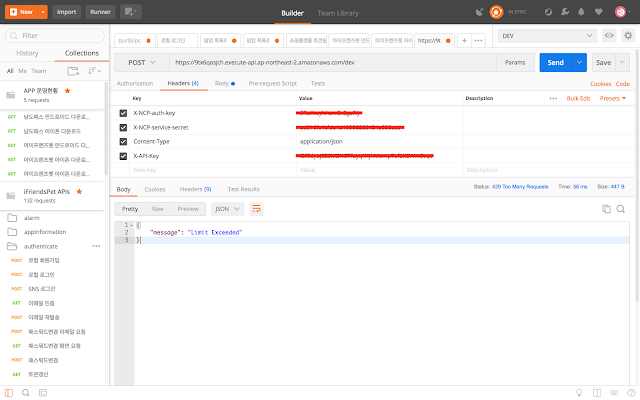Add a new request tab
The width and height of the screenshot is (640, 400).
click(464, 40)
